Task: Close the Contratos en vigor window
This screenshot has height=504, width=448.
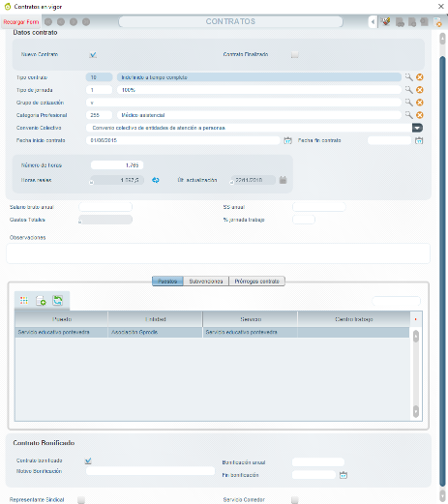Action: 441,6
